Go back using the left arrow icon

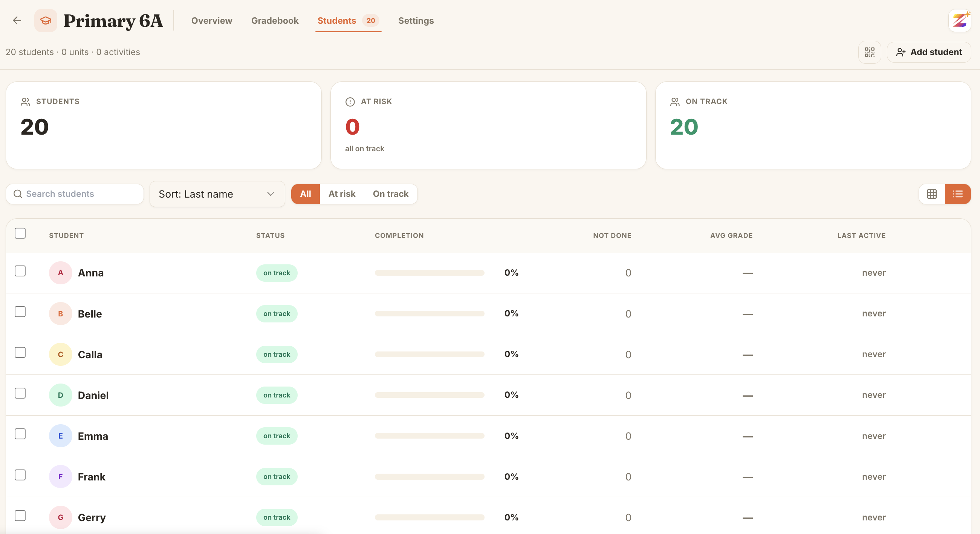click(x=17, y=21)
